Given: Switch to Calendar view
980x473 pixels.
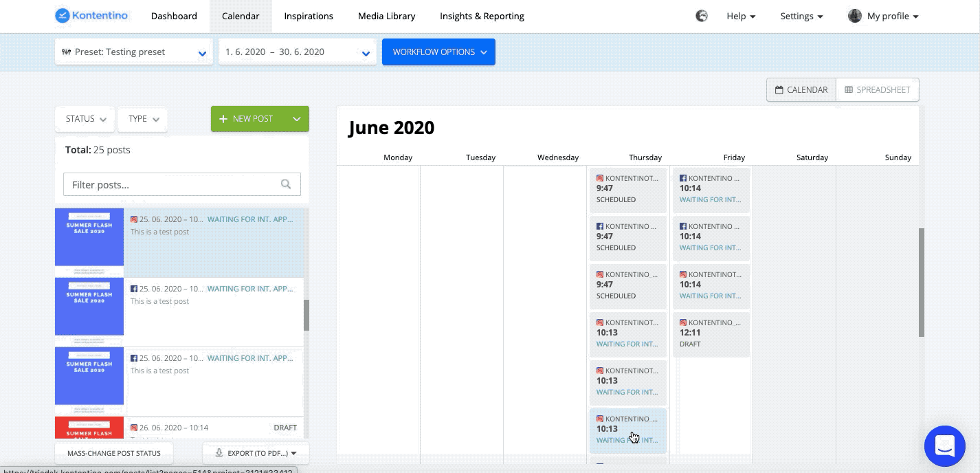Looking at the screenshot, I should coord(801,89).
